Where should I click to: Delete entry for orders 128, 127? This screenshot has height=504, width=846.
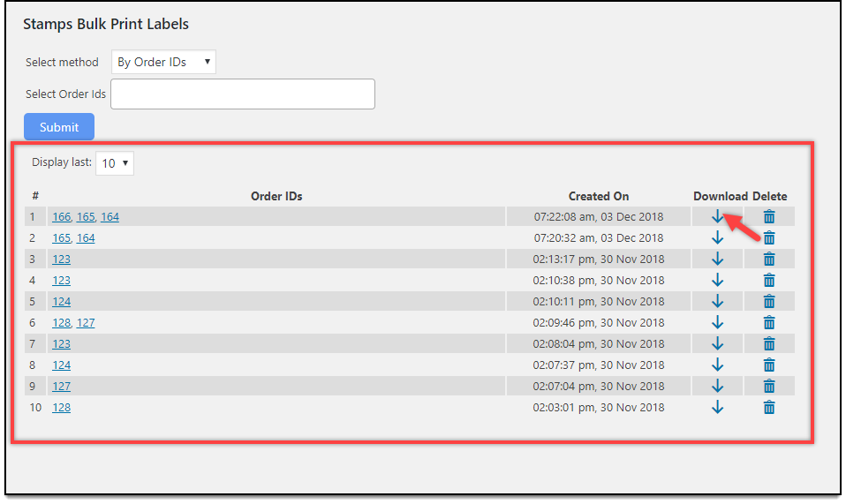[x=769, y=323]
